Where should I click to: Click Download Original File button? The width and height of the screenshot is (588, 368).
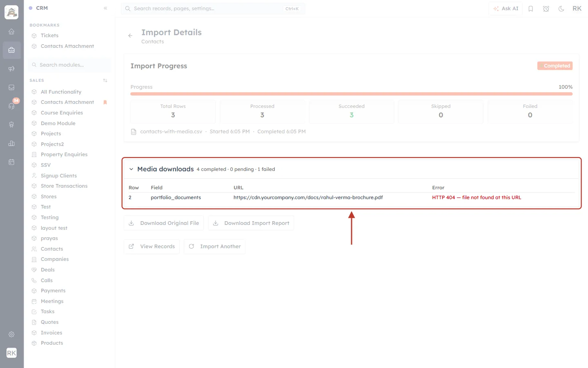tap(164, 223)
